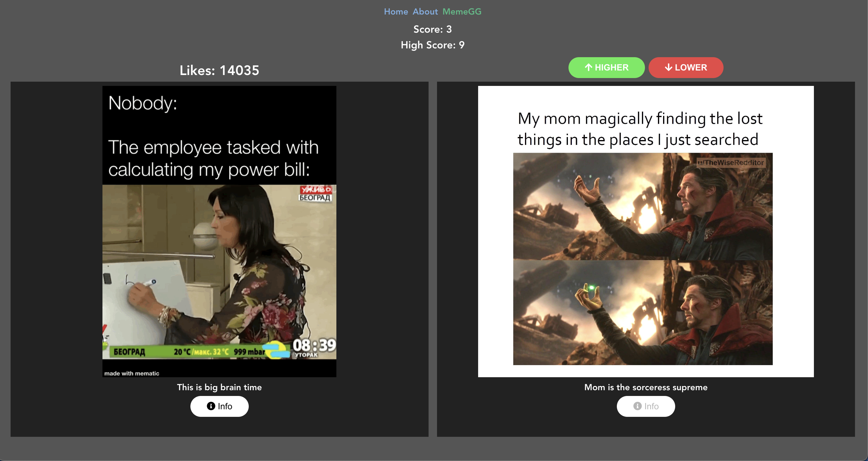The image size is (868, 461).
Task: Select the power bill meme image
Action: (219, 231)
